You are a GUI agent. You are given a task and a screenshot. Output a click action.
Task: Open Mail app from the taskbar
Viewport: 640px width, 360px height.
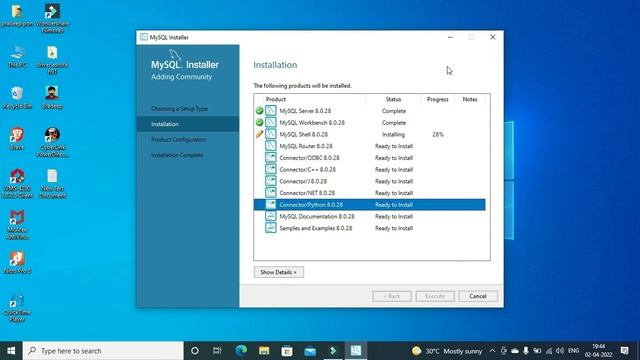pyautogui.click(x=310, y=351)
